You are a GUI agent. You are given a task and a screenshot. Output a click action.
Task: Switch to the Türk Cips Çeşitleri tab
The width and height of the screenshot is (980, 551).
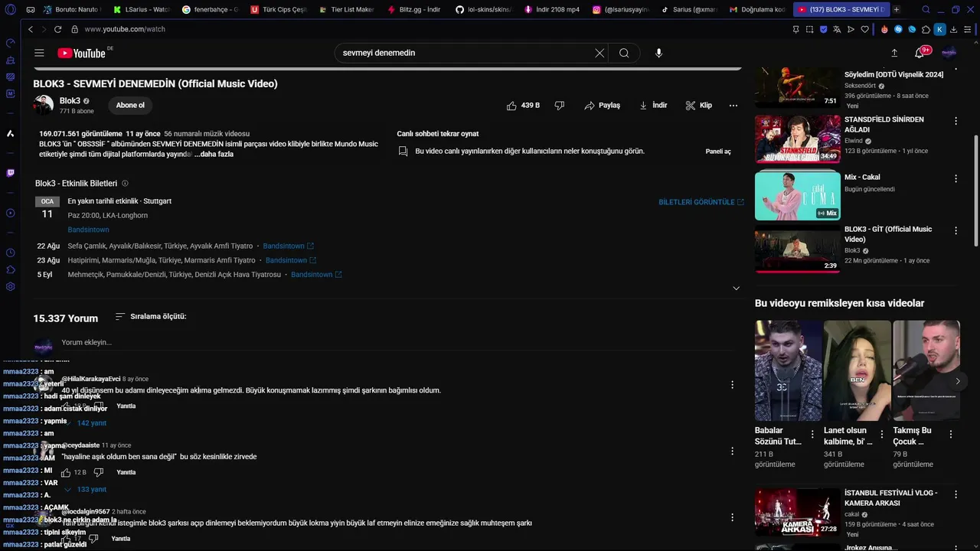click(x=277, y=10)
